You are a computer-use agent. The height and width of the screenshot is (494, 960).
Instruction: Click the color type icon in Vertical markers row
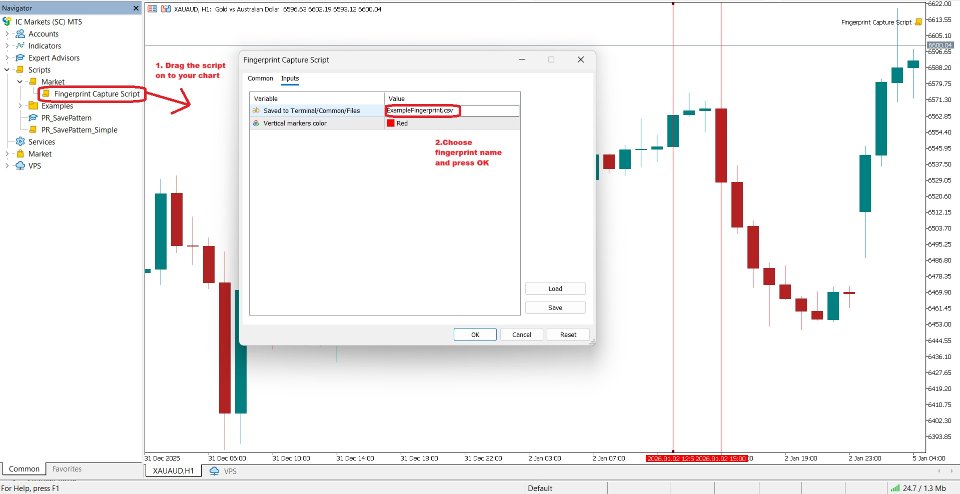(256, 123)
